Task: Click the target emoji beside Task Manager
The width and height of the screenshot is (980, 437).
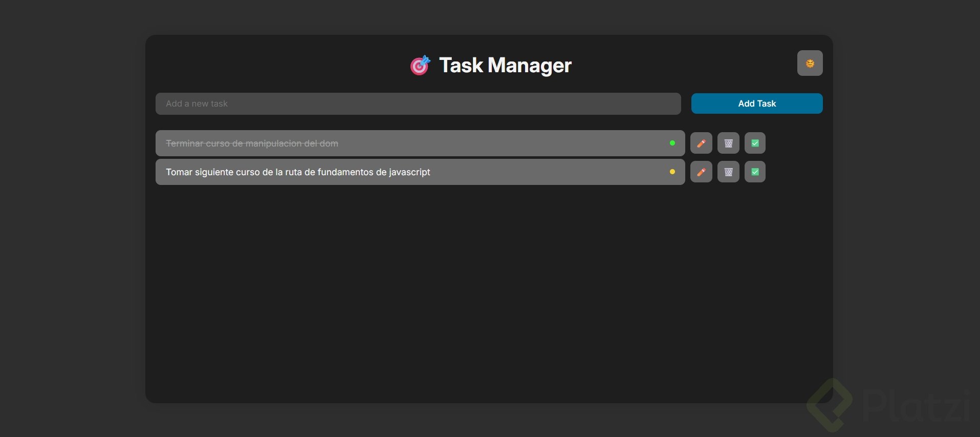Action: click(420, 65)
